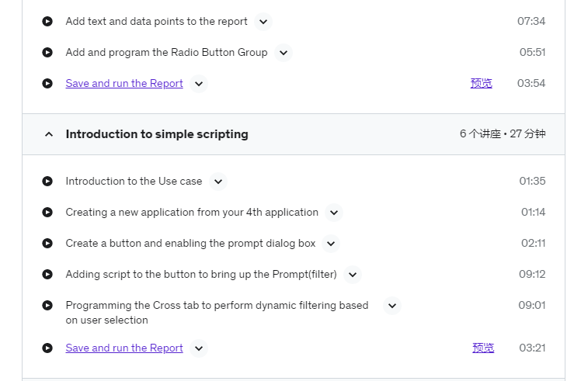
Task: Click play icon beside the 03:21 'Save and run the Report'
Action: click(47, 348)
